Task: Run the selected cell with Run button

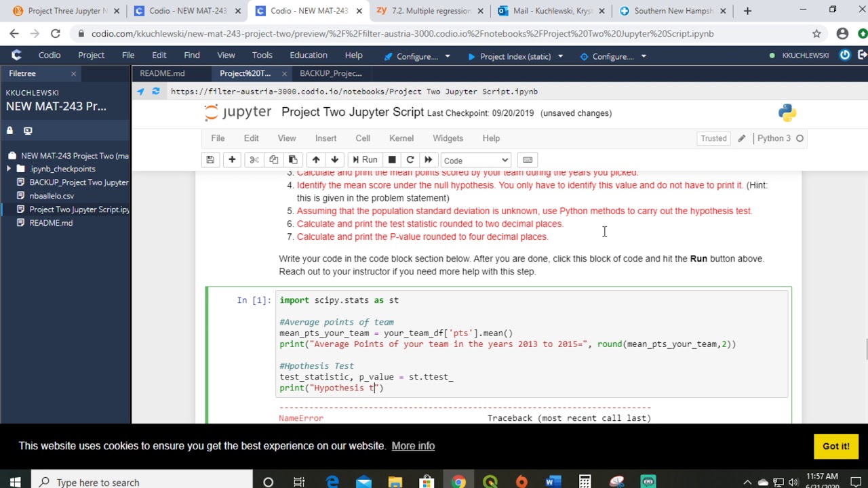Action: (364, 160)
